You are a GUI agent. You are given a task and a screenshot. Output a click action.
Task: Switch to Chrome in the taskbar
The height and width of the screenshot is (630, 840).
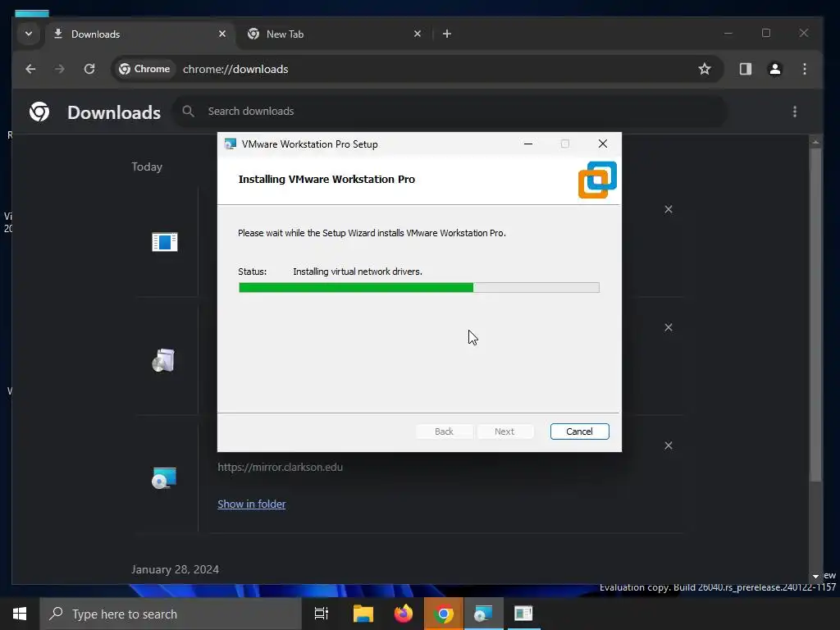point(444,614)
